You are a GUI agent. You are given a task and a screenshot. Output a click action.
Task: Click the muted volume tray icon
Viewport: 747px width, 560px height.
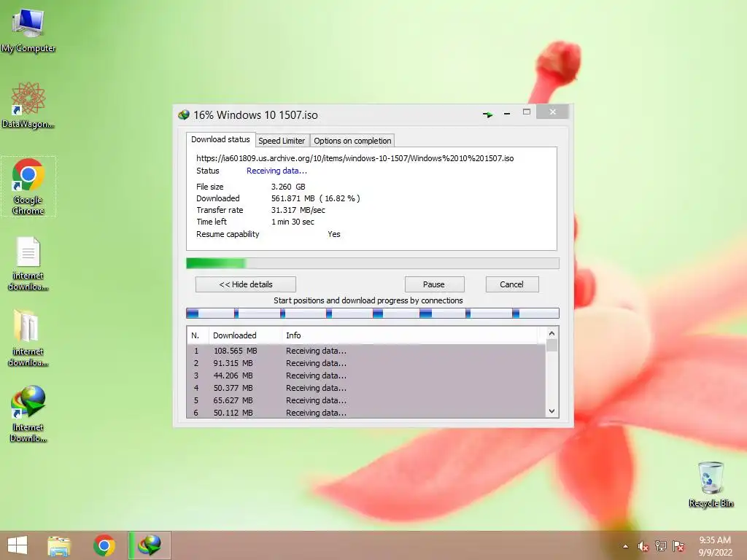click(x=643, y=546)
